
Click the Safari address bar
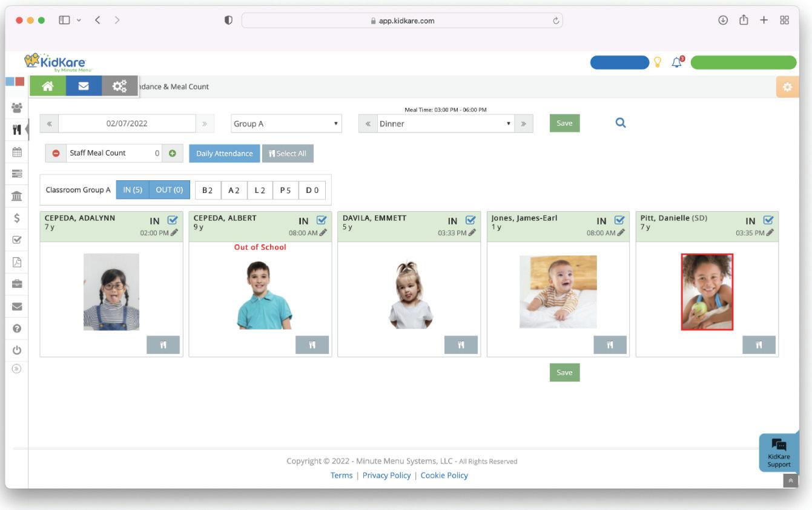[402, 20]
